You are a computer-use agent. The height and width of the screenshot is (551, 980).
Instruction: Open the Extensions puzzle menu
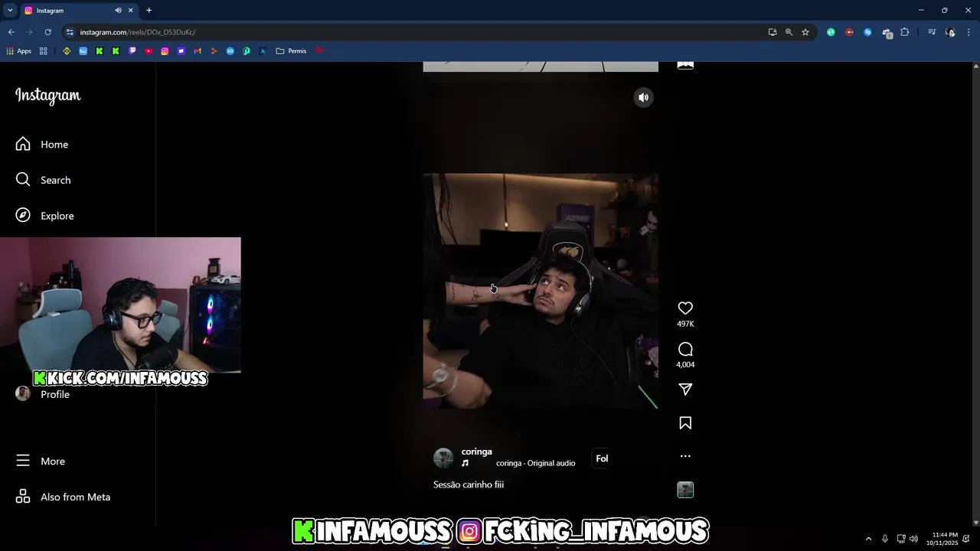905,32
